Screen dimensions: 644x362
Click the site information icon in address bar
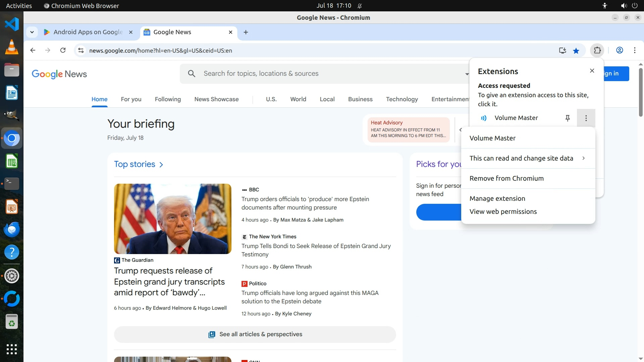[x=81, y=50]
